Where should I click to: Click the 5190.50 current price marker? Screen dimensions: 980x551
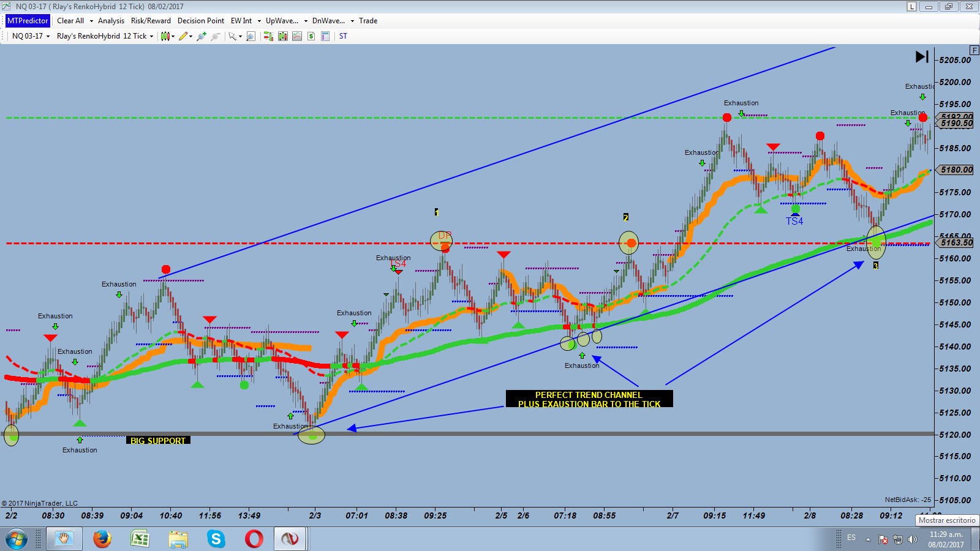tap(956, 124)
